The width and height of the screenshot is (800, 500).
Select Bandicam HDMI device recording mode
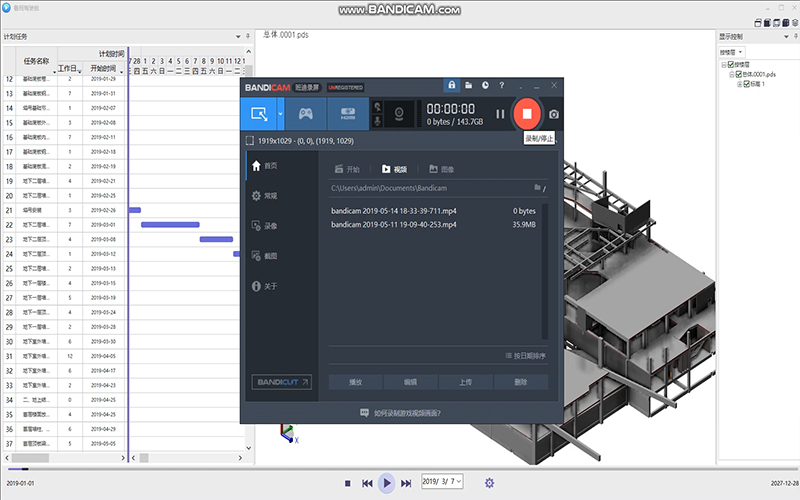pyautogui.click(x=348, y=114)
